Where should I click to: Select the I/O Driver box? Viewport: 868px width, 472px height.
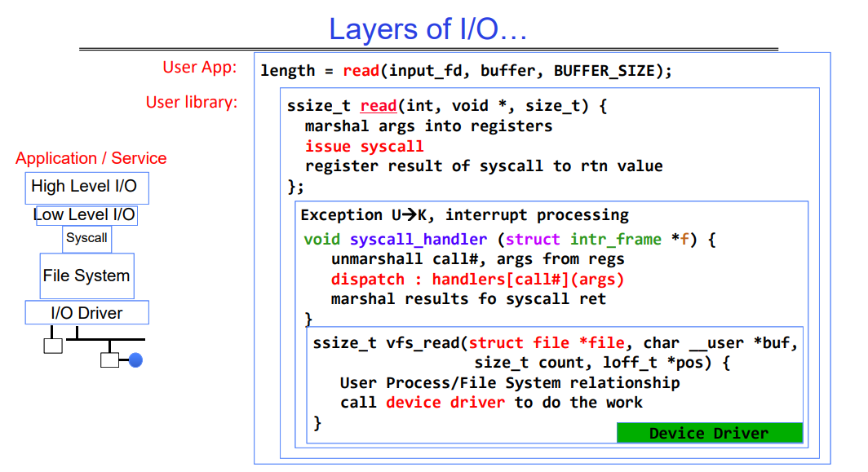pos(86,313)
